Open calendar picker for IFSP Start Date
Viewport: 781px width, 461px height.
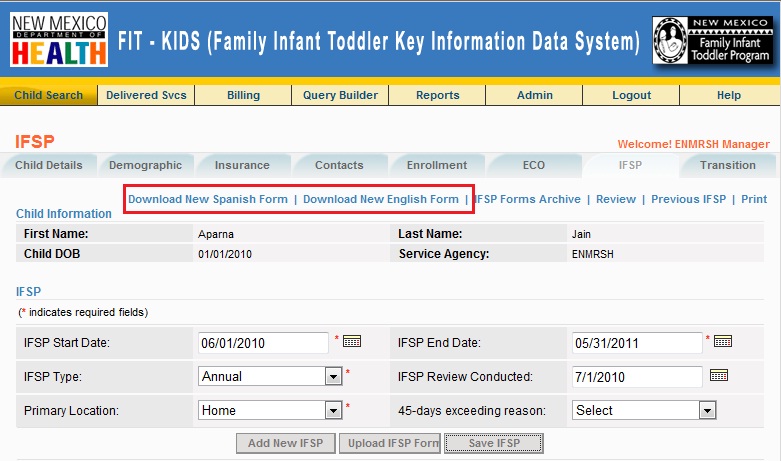tap(352, 342)
